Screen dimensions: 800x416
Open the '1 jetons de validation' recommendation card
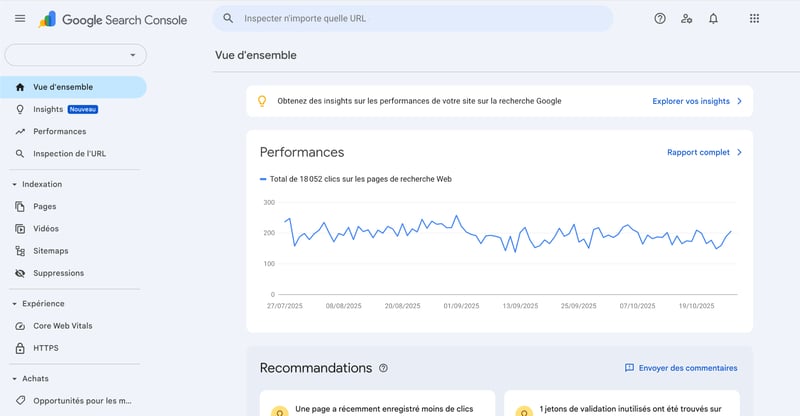click(622, 404)
